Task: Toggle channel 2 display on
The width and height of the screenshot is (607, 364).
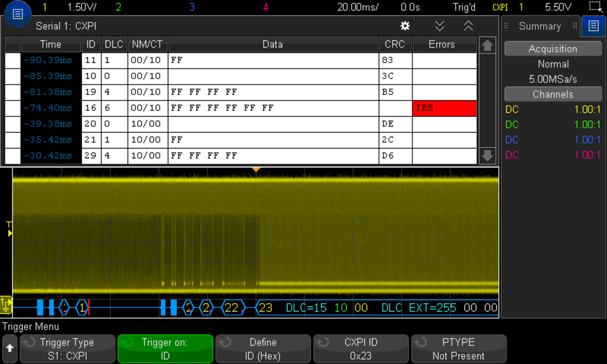Action: click(118, 7)
